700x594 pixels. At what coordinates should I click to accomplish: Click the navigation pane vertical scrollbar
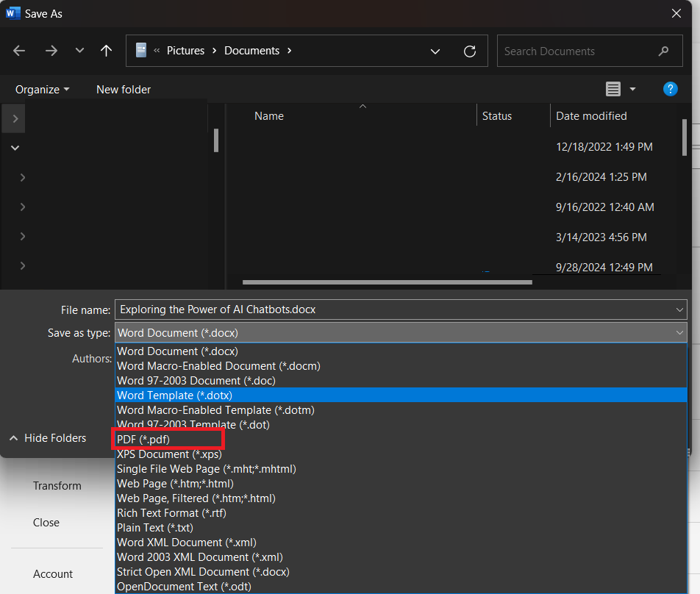coord(216,140)
